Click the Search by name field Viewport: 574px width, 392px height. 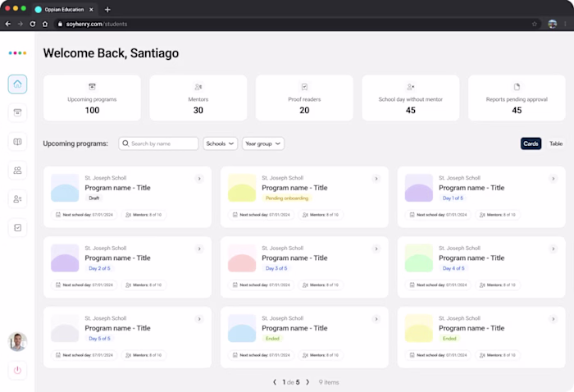pyautogui.click(x=158, y=144)
